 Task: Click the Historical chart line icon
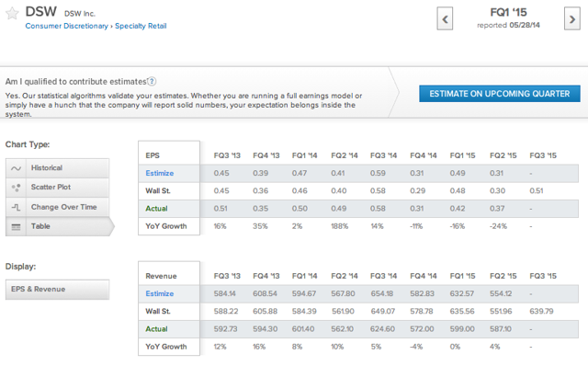(16, 168)
